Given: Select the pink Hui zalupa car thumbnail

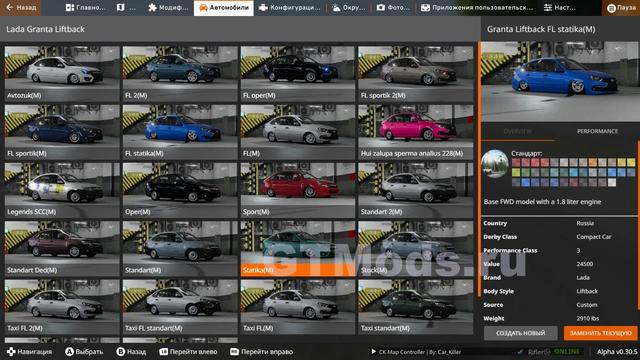Looking at the screenshot, I should 416,132.
